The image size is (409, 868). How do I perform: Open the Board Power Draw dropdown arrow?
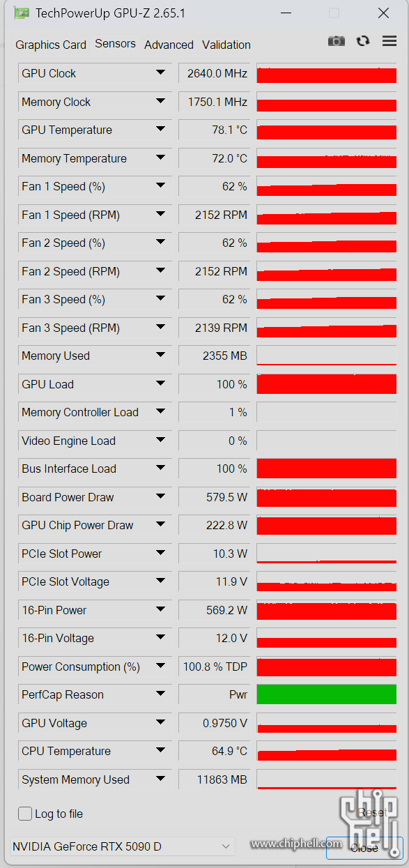(x=160, y=496)
